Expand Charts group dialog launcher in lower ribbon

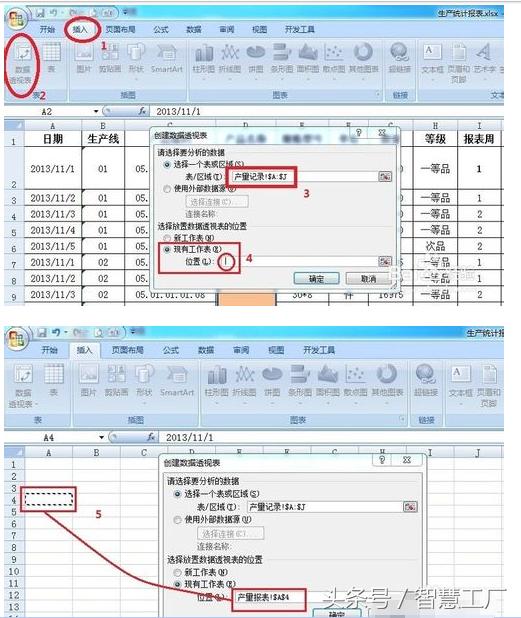click(402, 419)
